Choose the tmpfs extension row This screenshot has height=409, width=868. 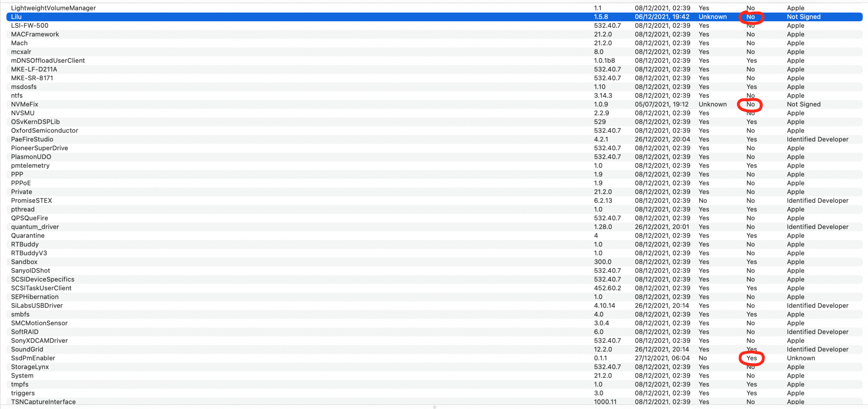point(434,384)
